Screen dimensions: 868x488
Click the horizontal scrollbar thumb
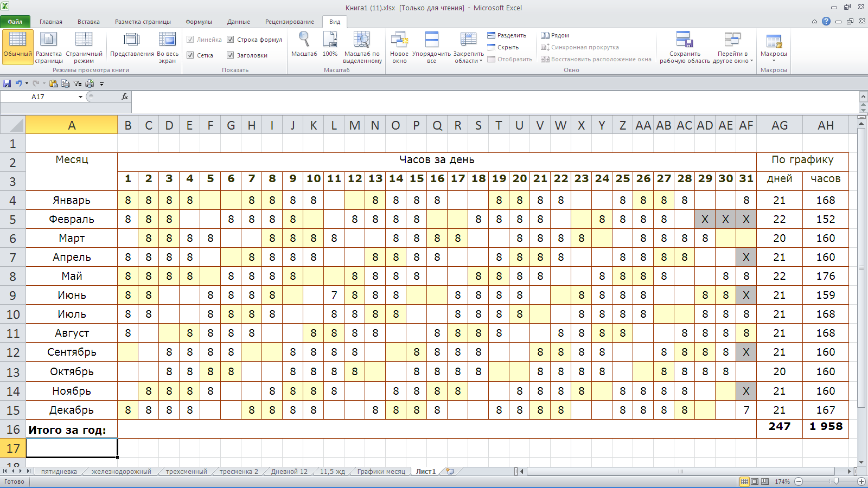(x=680, y=471)
